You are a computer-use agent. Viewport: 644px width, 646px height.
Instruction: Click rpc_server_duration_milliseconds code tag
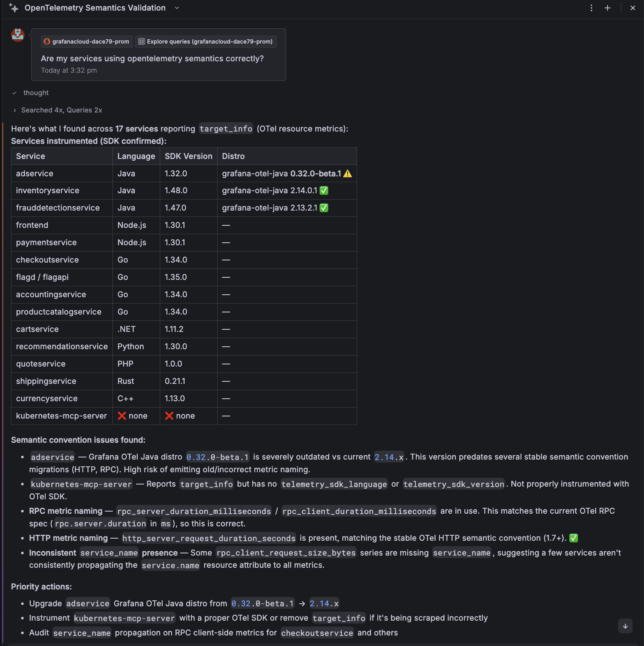point(194,511)
